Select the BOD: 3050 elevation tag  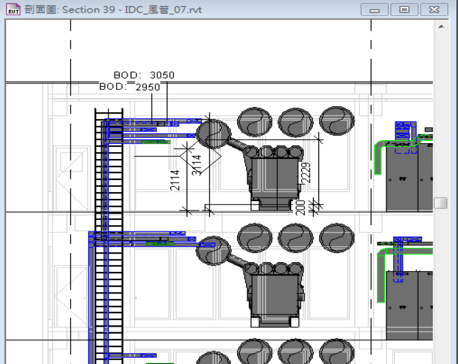coord(144,75)
